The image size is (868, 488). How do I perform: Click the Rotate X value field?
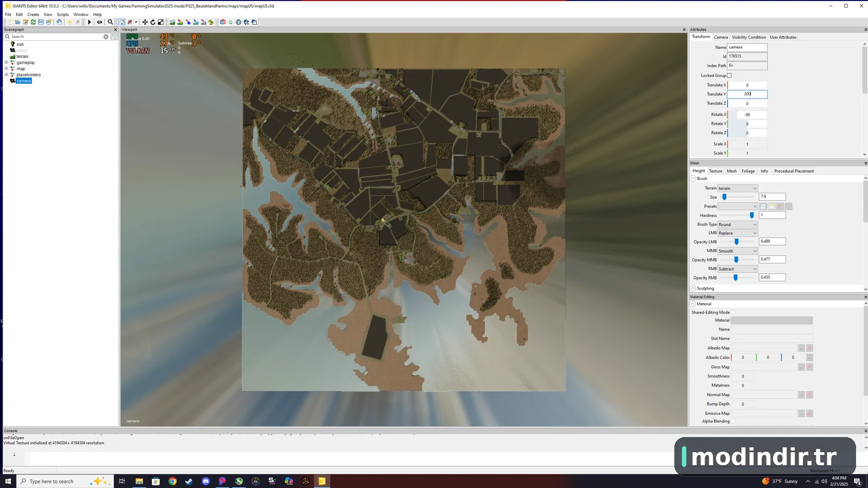coord(747,115)
